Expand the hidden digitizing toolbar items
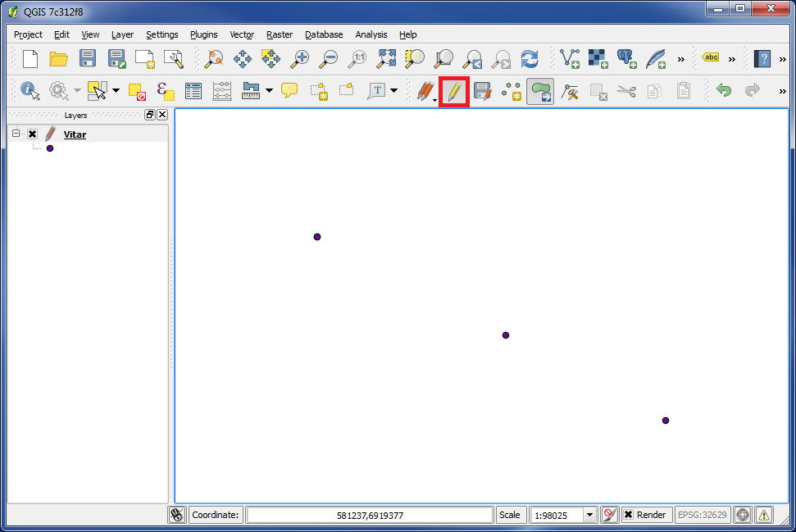The height and width of the screenshot is (532, 796). [x=782, y=91]
